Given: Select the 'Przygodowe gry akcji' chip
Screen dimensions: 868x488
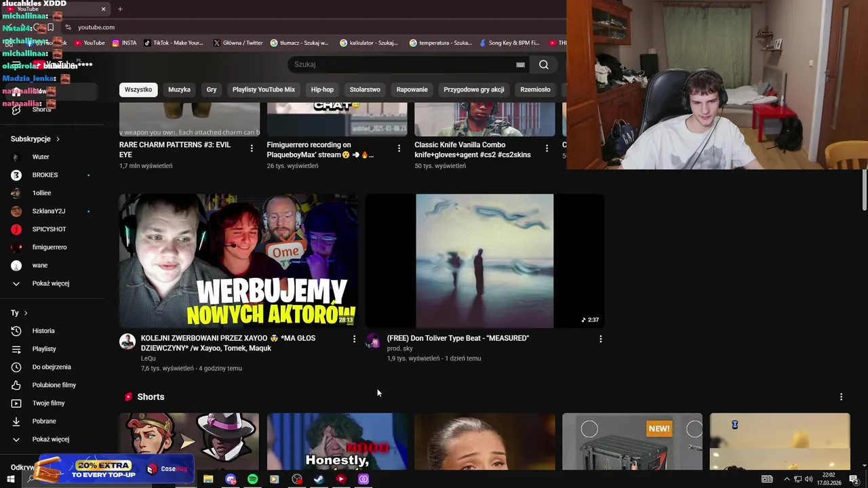Looking at the screenshot, I should point(474,89).
